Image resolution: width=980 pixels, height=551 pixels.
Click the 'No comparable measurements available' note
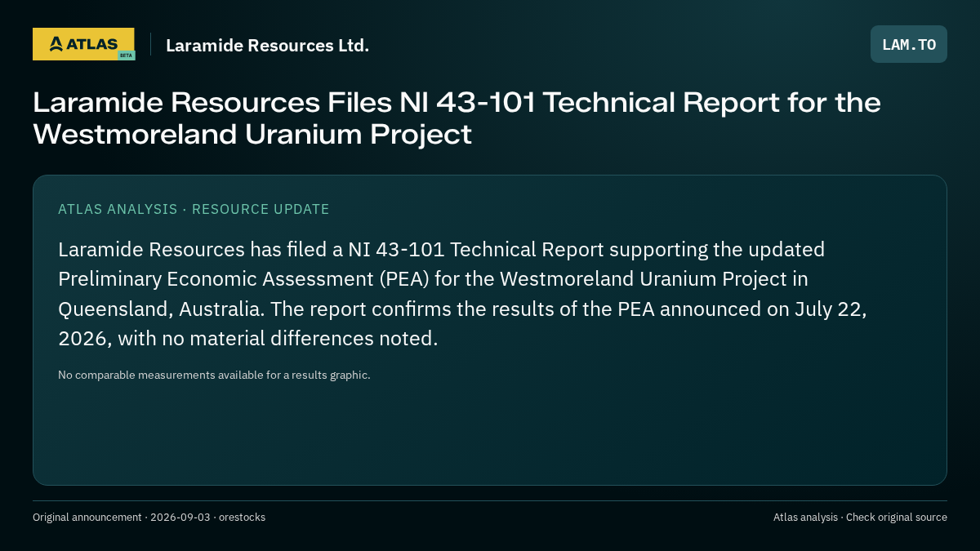214,375
